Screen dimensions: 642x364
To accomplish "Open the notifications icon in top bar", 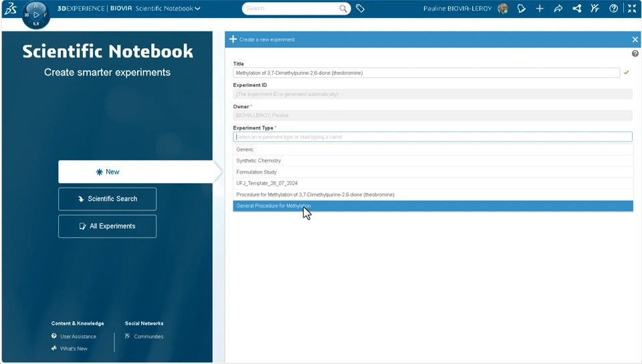I will pyautogui.click(x=521, y=8).
